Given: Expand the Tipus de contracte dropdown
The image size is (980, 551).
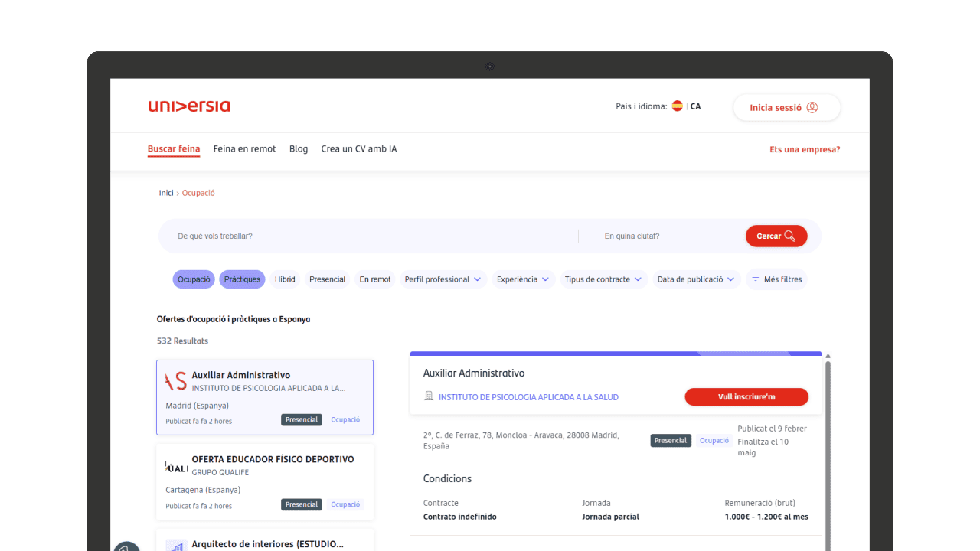Looking at the screenshot, I should click(x=603, y=279).
